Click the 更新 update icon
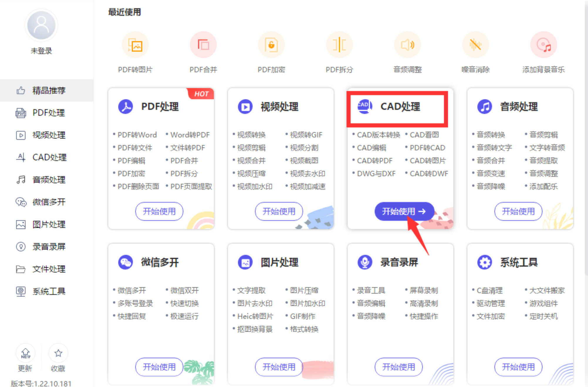588x387 pixels. point(26,353)
